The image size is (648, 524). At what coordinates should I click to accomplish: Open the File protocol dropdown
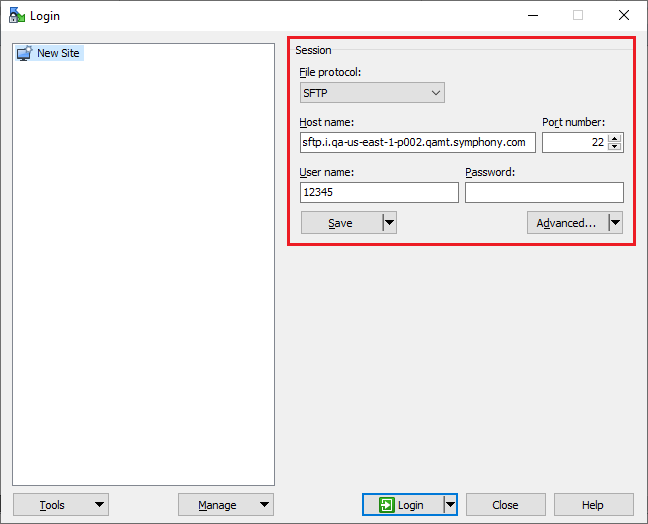click(372, 93)
